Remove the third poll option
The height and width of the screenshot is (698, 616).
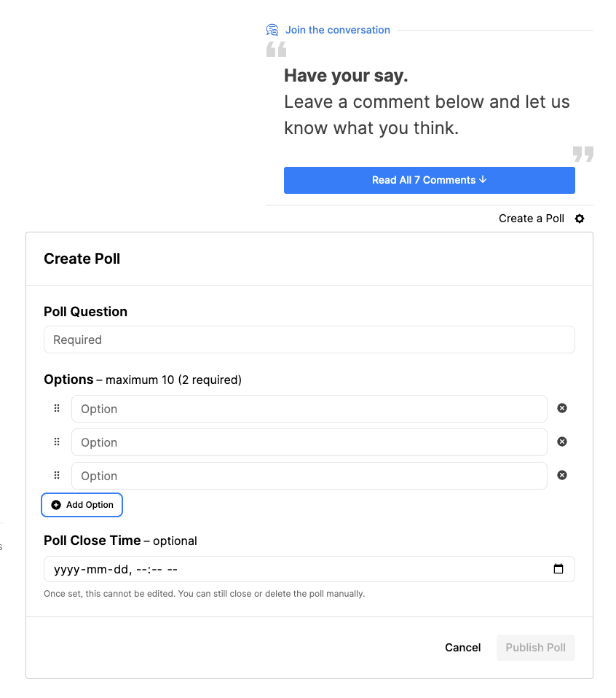(x=562, y=475)
